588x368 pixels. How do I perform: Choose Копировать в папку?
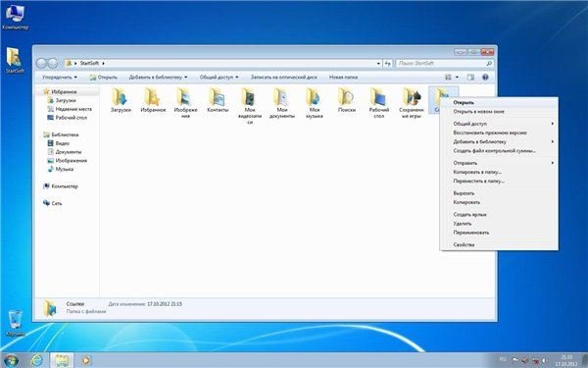click(499, 172)
